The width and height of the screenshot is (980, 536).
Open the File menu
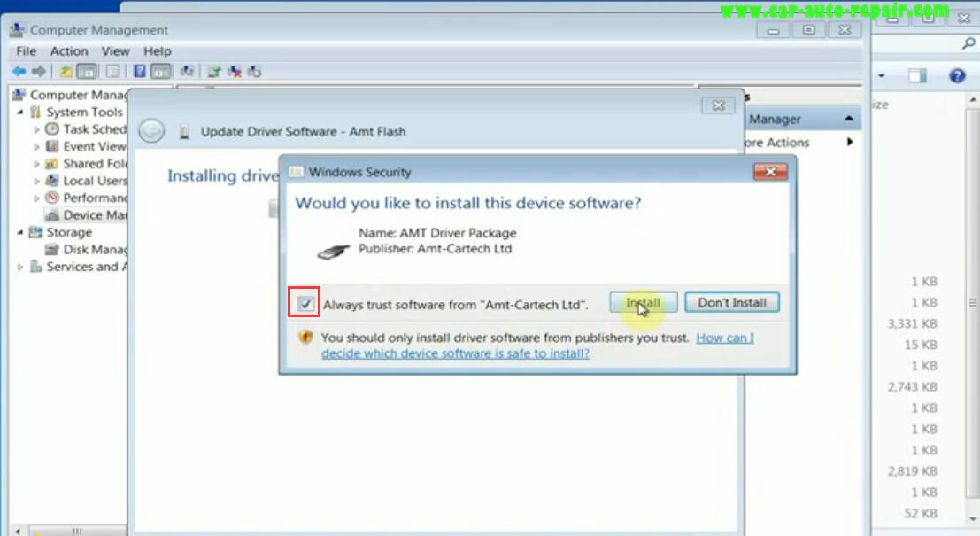pyautogui.click(x=27, y=51)
